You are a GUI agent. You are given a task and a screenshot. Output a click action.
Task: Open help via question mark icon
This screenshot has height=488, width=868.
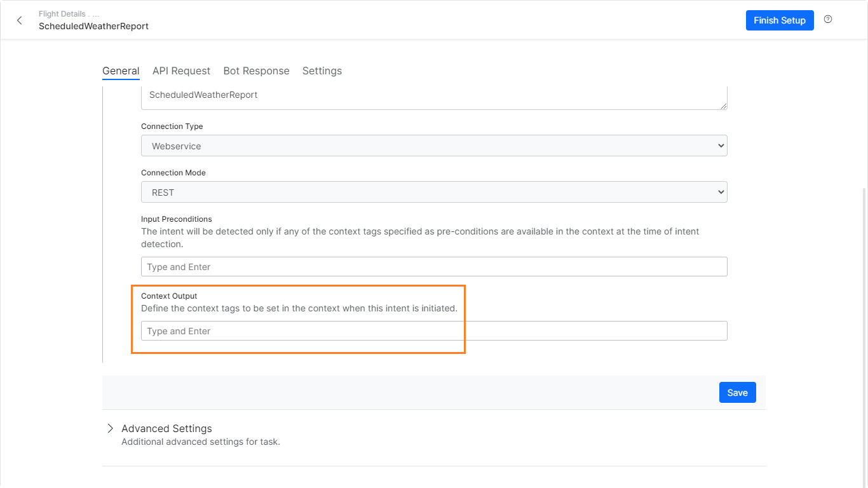[828, 20]
